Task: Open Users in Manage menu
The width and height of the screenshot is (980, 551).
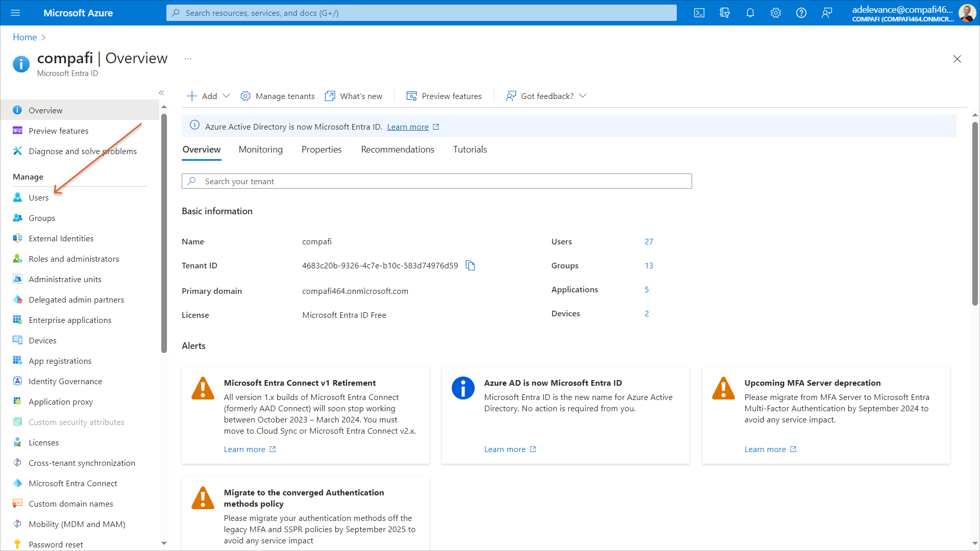Action: click(38, 197)
